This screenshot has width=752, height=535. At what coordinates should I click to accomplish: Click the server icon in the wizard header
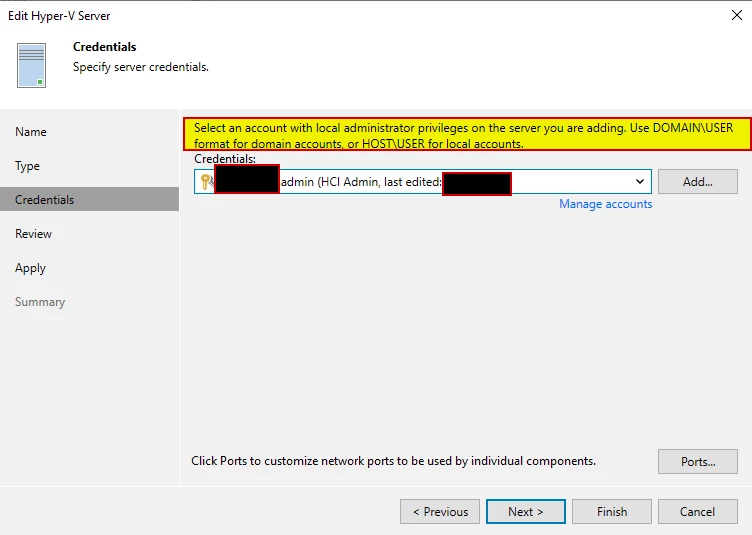[32, 65]
